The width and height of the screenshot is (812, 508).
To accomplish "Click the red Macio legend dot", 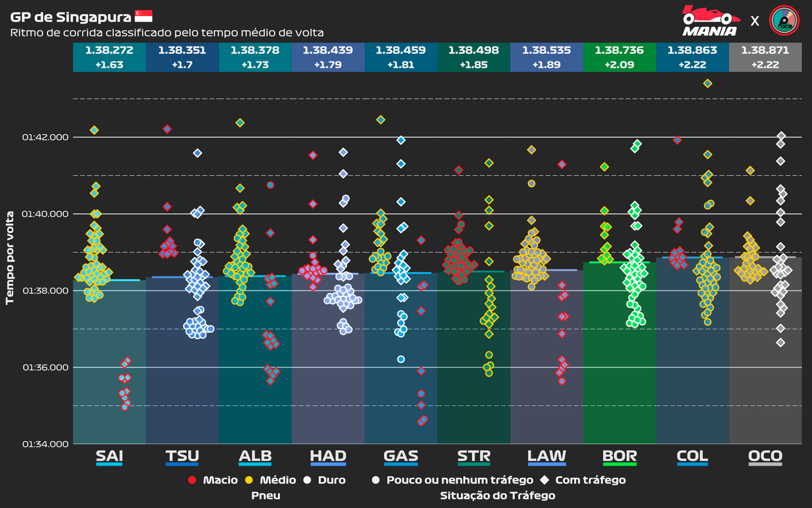I will [x=192, y=480].
